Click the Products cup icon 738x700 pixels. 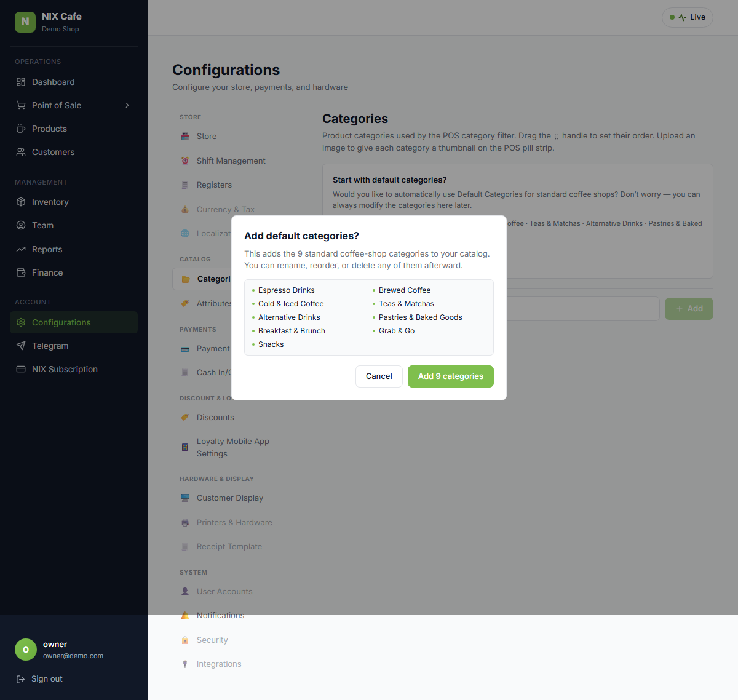(x=21, y=129)
